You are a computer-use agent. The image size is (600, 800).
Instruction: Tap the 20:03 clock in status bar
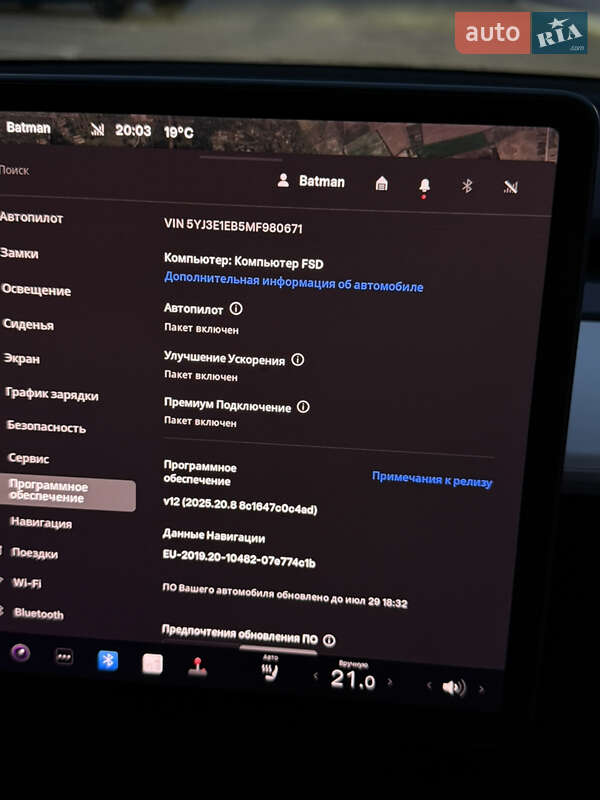click(x=133, y=131)
